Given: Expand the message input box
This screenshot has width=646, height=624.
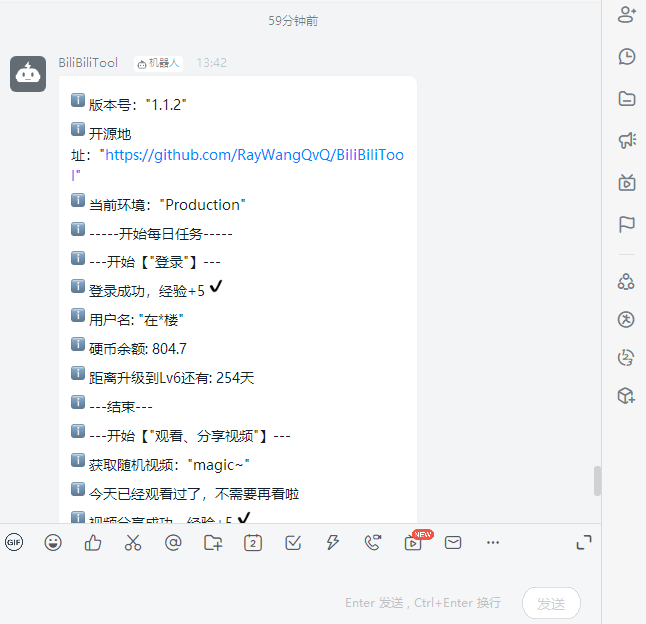Looking at the screenshot, I should pyautogui.click(x=584, y=542).
